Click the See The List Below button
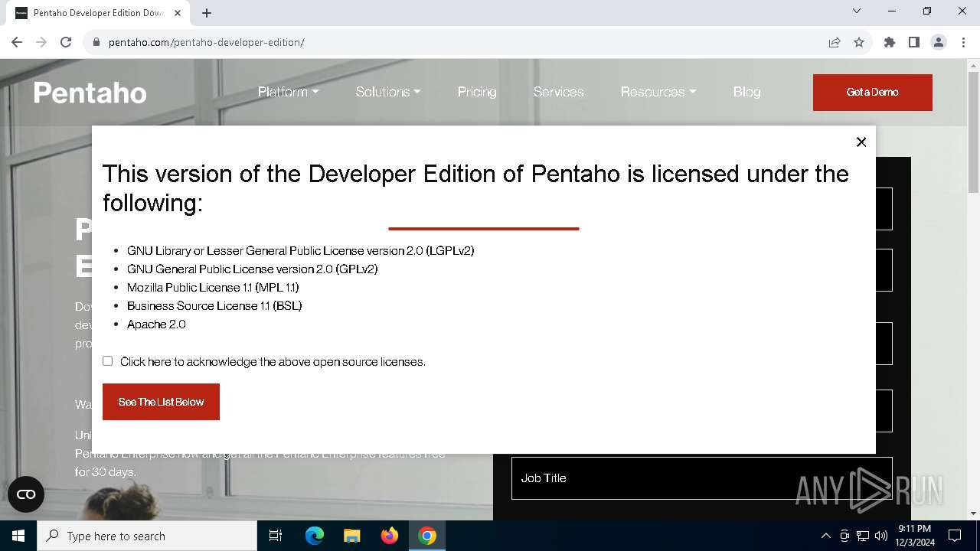 click(x=161, y=402)
